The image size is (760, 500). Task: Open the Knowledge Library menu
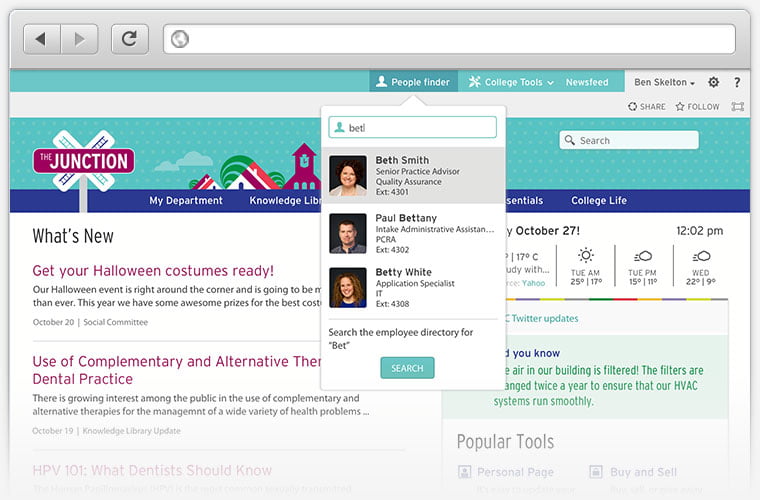pos(285,201)
